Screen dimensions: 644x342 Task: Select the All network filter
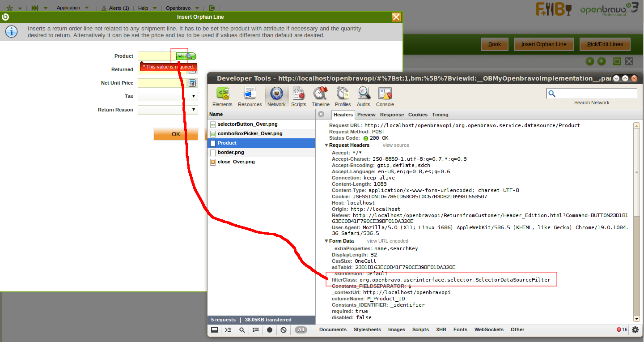point(301,330)
